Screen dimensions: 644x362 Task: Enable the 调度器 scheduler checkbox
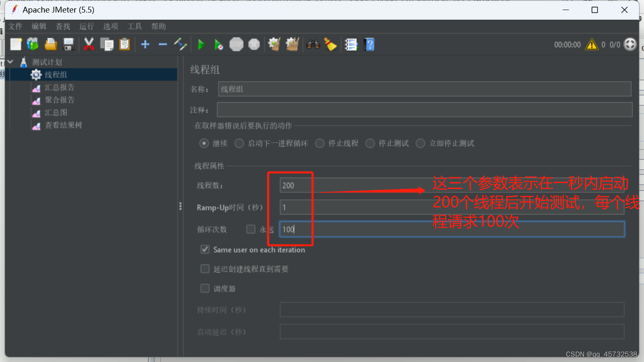tap(205, 288)
